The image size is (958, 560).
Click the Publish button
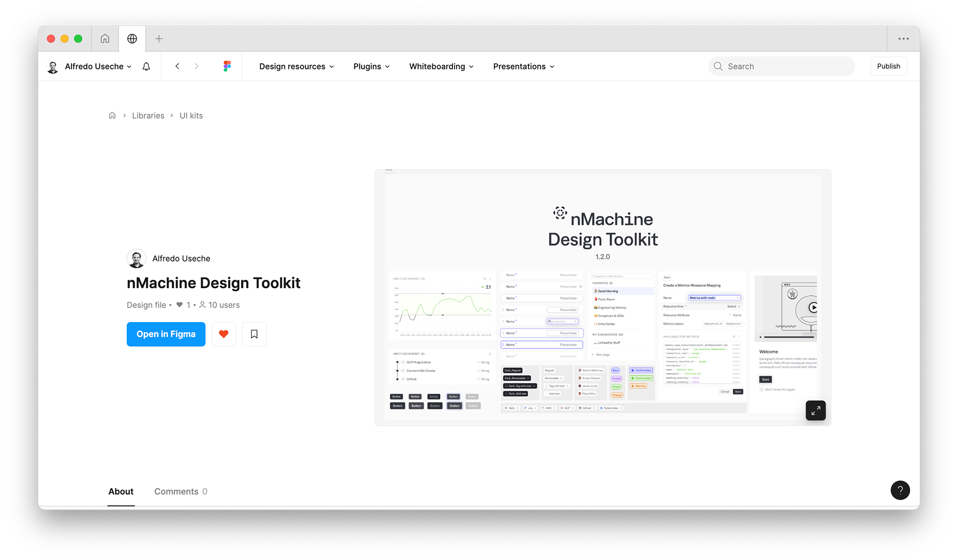tap(888, 66)
